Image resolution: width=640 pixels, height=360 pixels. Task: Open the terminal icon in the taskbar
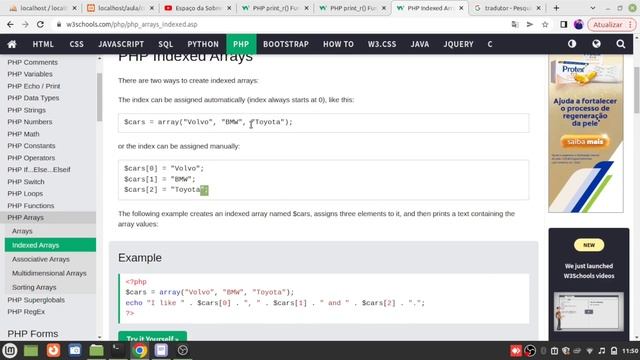pos(118,350)
